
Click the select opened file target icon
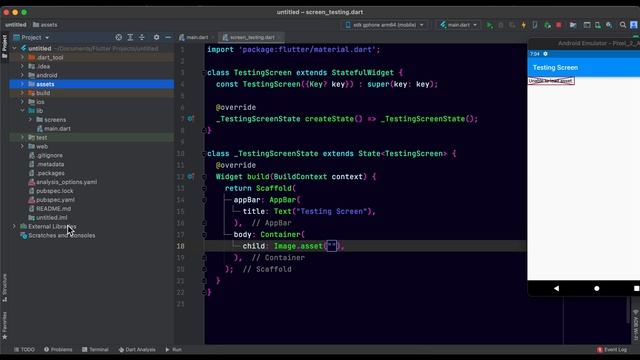point(118,37)
